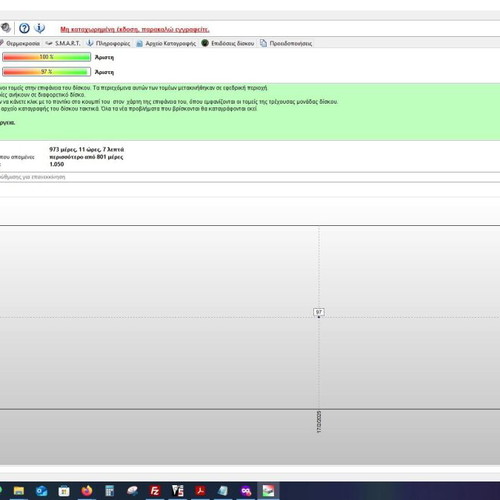Click the active Hard Disk Sentinel taskbar icon
Screen dimensions: 500x500
[x=268, y=491]
